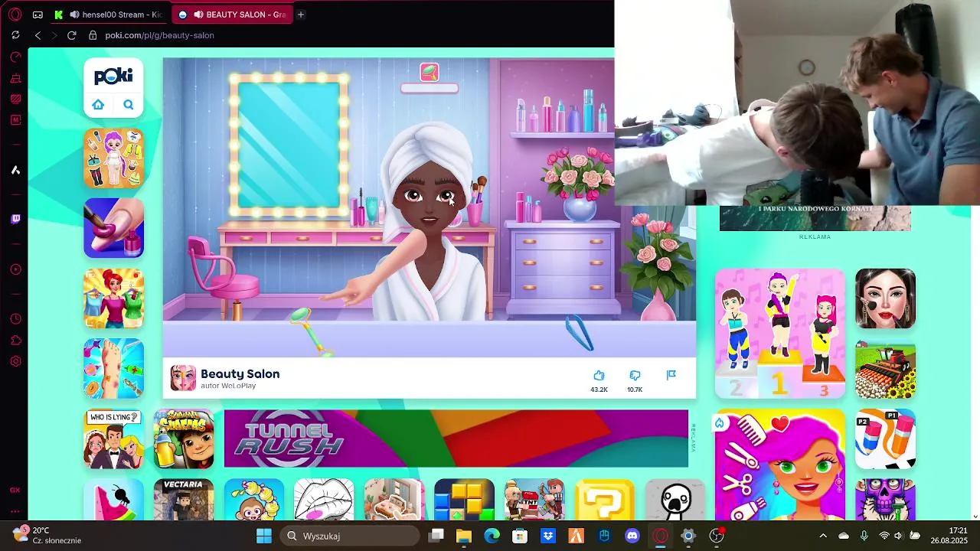980x551 pixels.
Task: Open sidebar player icon
Action: pos(15,269)
